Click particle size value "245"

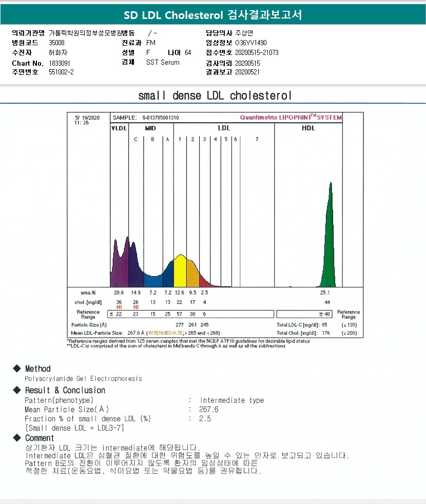204,325
